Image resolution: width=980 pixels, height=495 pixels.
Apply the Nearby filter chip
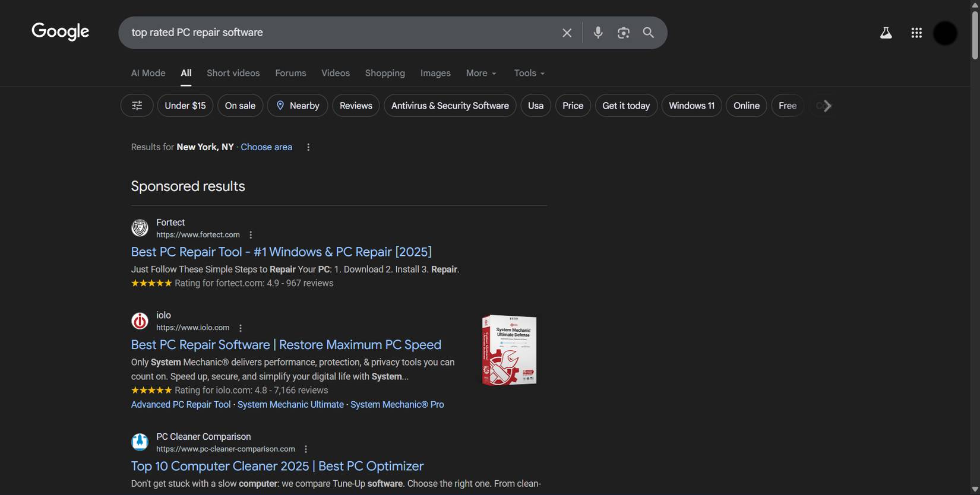[298, 106]
